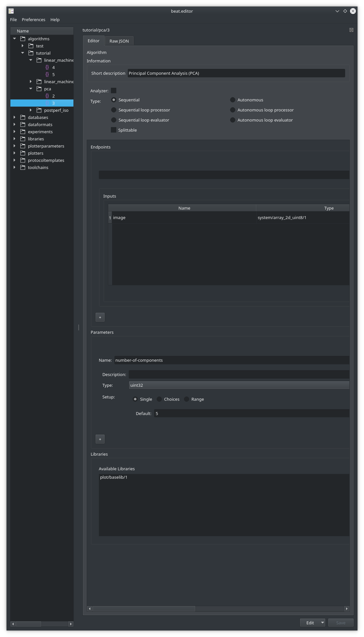
Task: Click the plotters folder icon
Action: coord(23,153)
